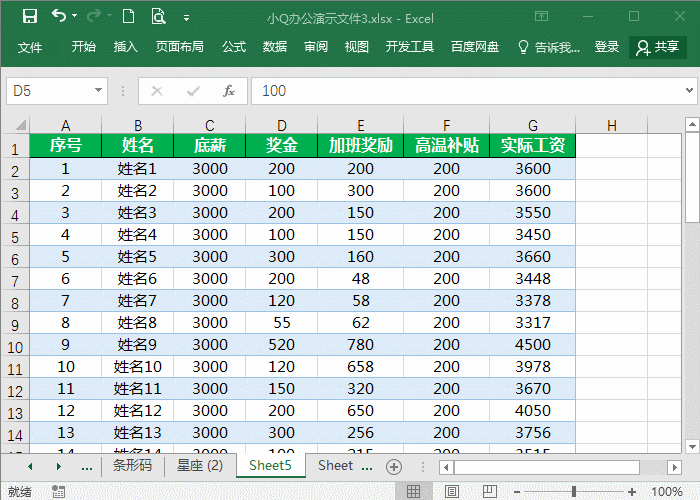
Task: Click the Undo arrow icon
Action: pos(58,16)
